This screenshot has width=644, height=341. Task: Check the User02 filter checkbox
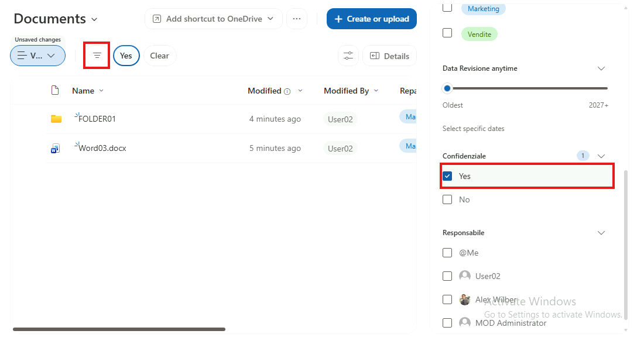click(447, 276)
